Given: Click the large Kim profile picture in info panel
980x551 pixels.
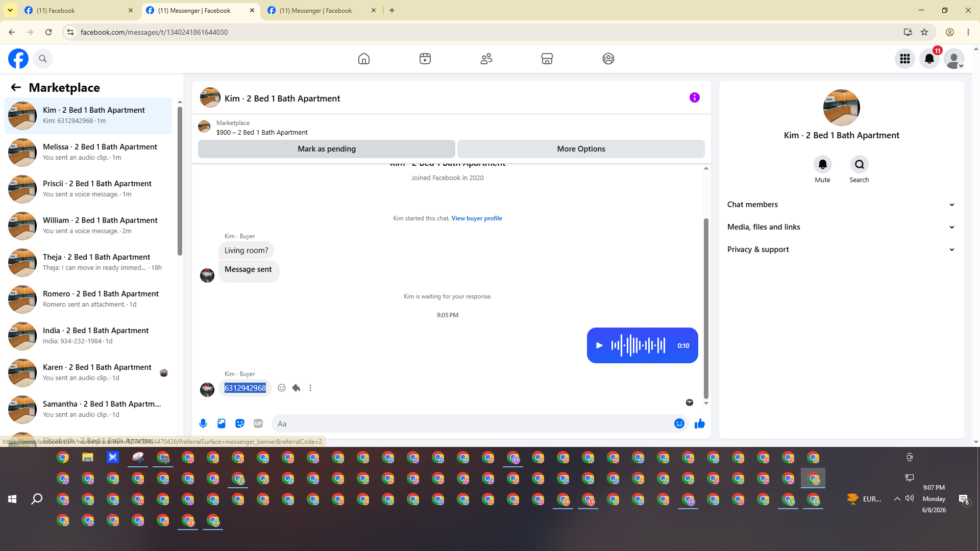Looking at the screenshot, I should click(842, 108).
